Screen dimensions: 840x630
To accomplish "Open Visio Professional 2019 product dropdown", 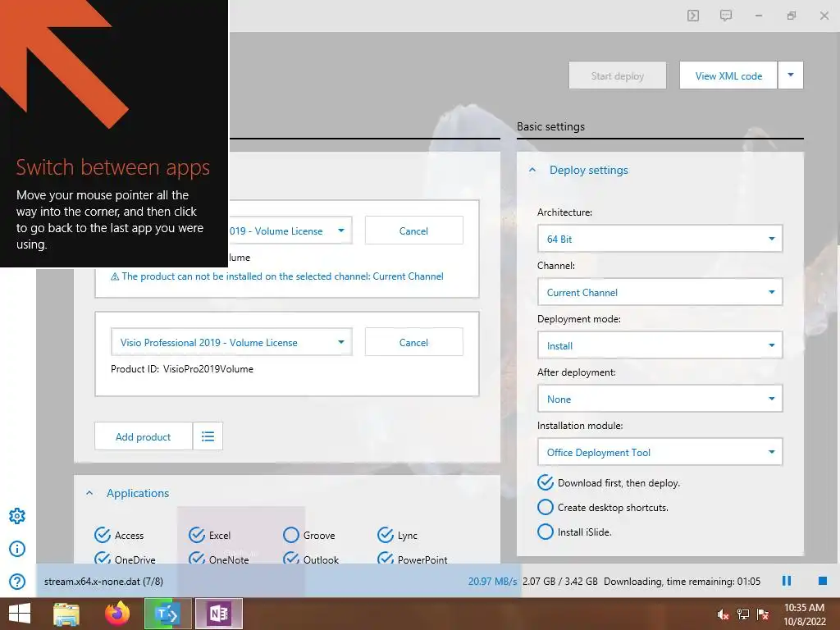I will tap(231, 342).
